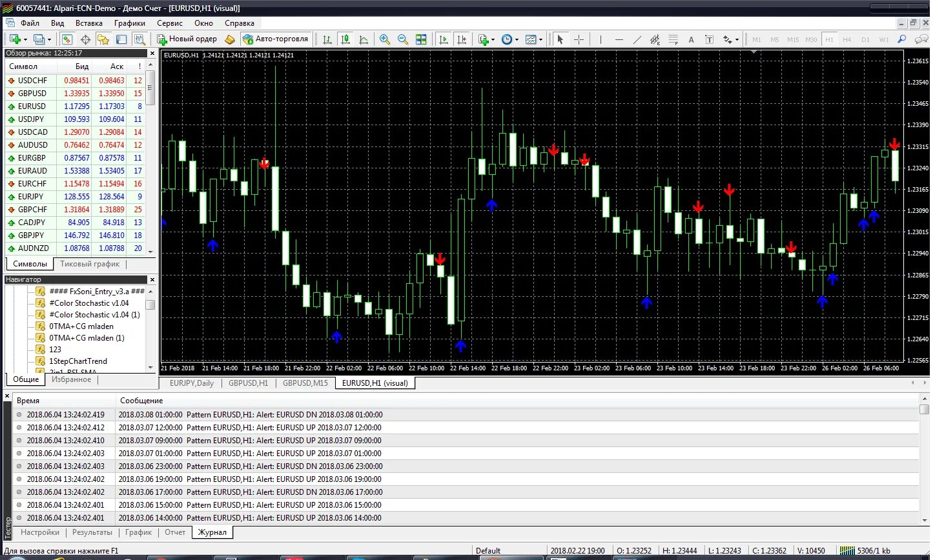This screenshot has width=935, height=560.
Task: Switch to the Тиковый график tab
Action: pos(90,264)
